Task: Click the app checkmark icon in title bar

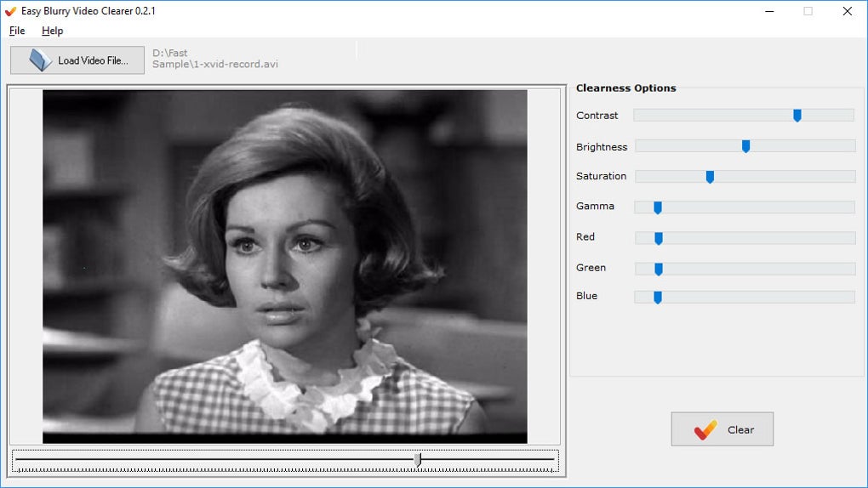Action: pos(10,11)
